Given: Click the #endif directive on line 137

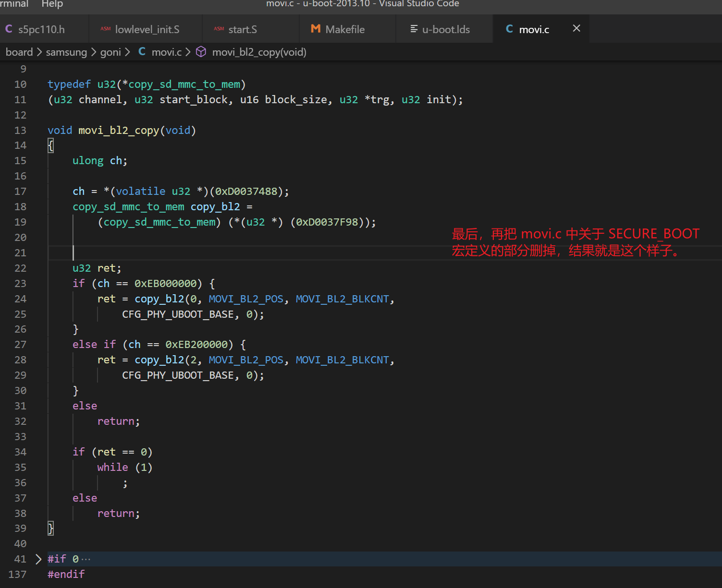Looking at the screenshot, I should [66, 574].
